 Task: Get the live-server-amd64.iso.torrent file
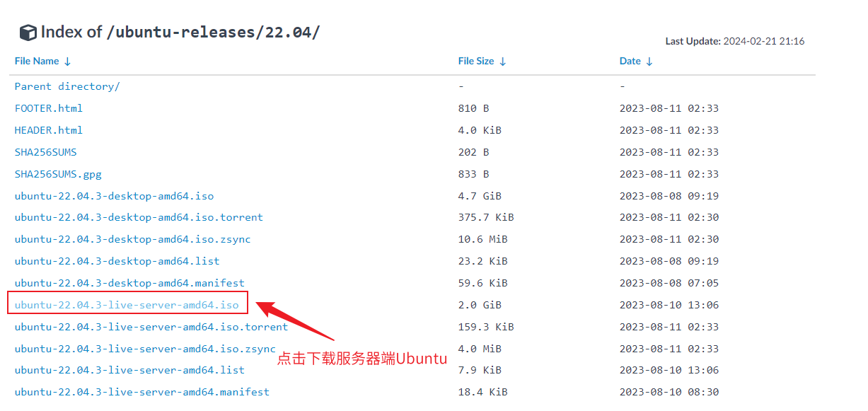151,327
